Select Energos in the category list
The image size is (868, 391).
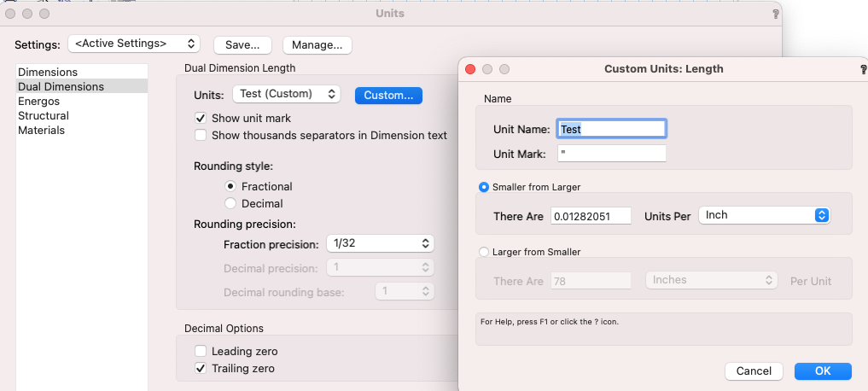point(39,102)
